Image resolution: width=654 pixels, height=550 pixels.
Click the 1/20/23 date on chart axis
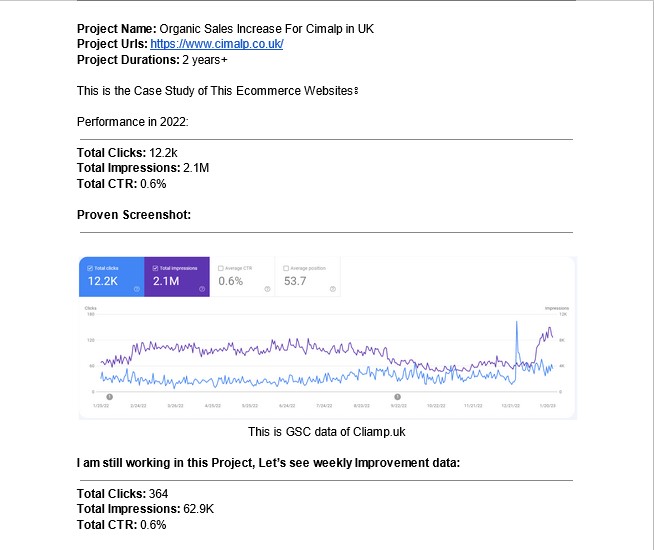click(x=547, y=406)
